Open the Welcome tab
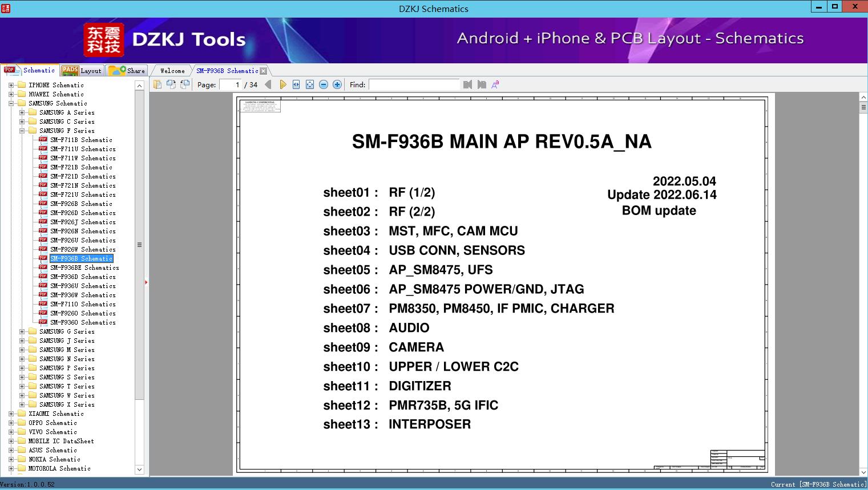 [172, 71]
